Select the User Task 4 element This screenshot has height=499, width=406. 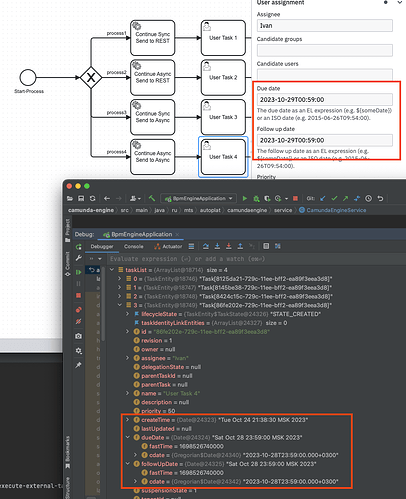click(x=223, y=157)
